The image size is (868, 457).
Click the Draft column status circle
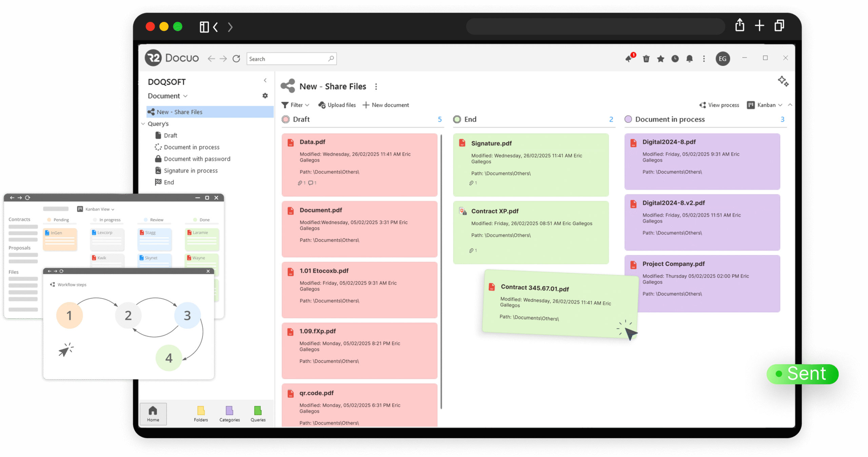(x=286, y=119)
